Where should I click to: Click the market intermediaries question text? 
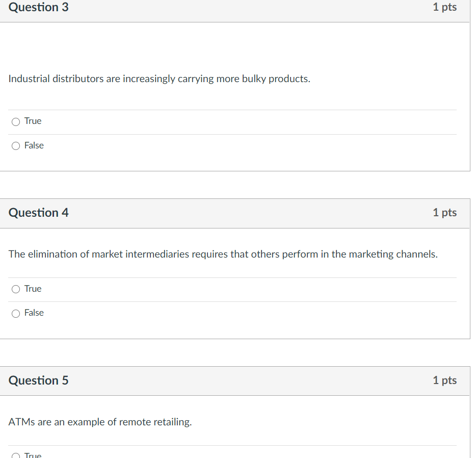click(x=223, y=254)
